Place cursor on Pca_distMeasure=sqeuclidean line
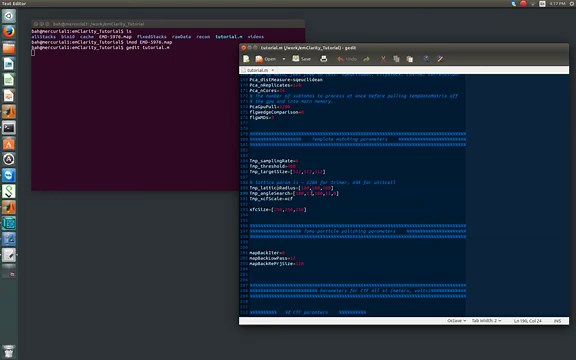 tap(286, 80)
